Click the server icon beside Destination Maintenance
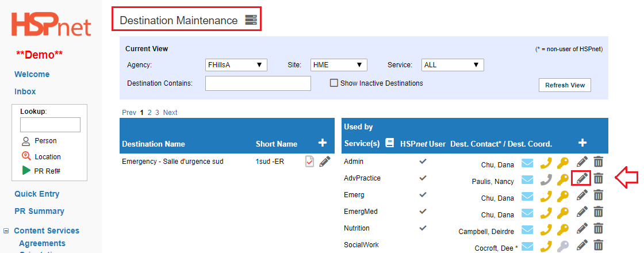The height and width of the screenshot is (253, 644). pyautogui.click(x=251, y=20)
